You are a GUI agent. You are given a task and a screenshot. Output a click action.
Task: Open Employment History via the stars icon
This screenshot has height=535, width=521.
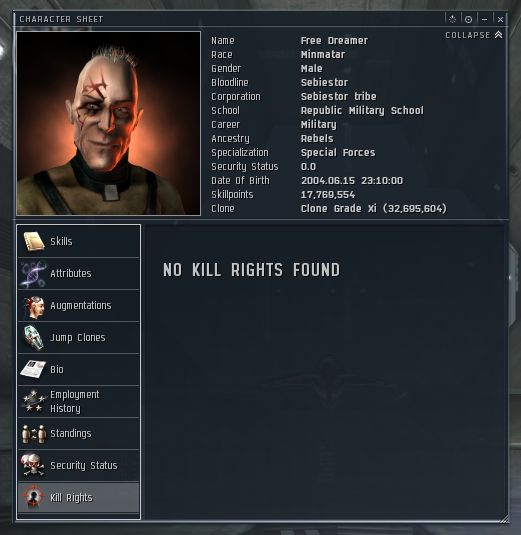(33, 401)
